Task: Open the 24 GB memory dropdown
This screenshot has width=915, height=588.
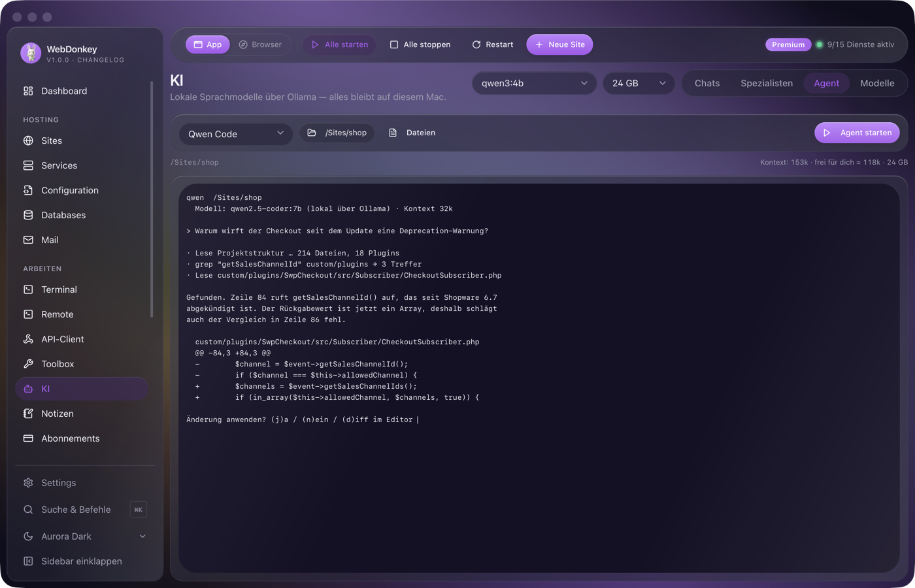Action: pyautogui.click(x=639, y=83)
